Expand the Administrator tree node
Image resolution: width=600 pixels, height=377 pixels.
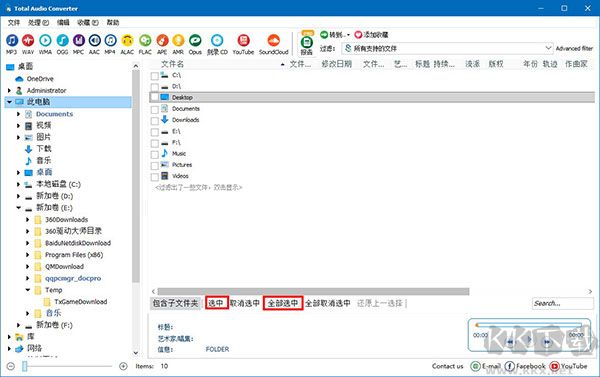[9, 91]
